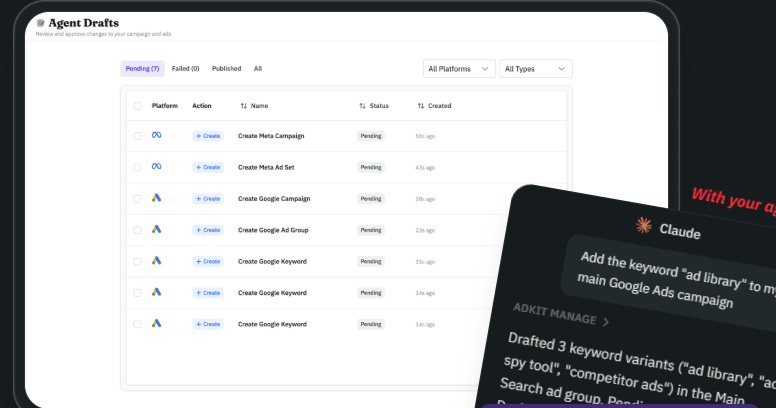Click Google Ads logo in the 15s ago keyword row
Image resolution: width=776 pixels, height=408 pixels.
(156, 260)
